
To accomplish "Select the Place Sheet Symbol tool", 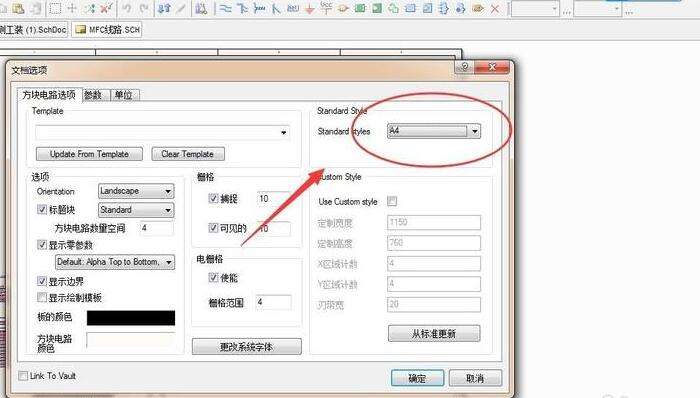I will pyautogui.click(x=360, y=8).
